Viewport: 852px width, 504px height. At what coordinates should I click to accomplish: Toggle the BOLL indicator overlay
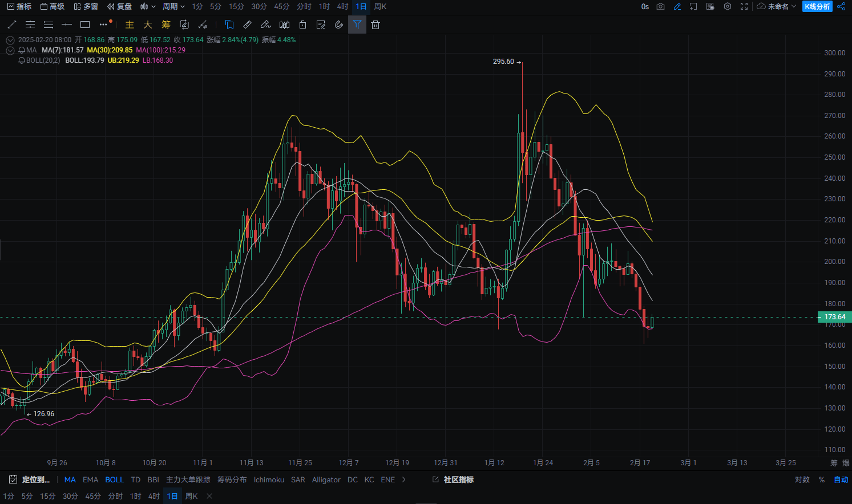pos(114,479)
